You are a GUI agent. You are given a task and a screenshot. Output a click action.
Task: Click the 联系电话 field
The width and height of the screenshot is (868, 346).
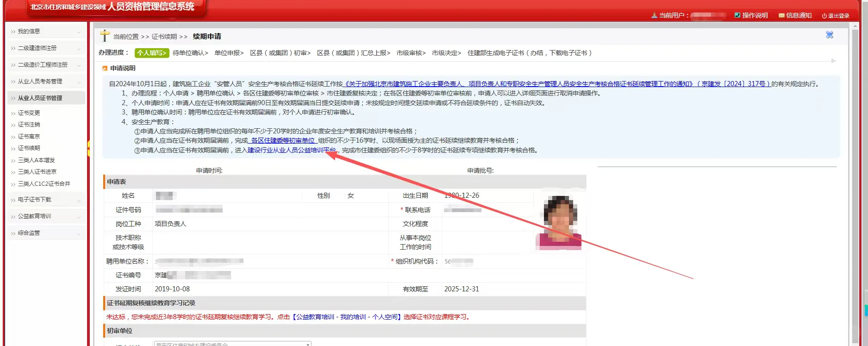(x=487, y=210)
